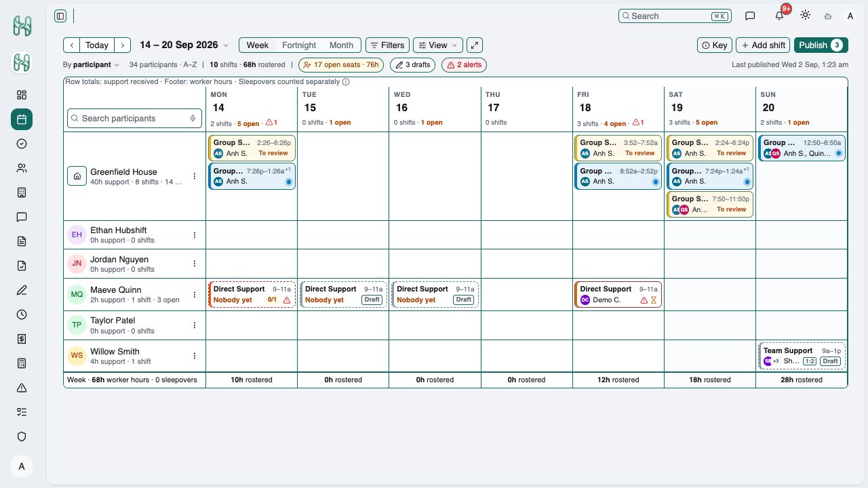Open the By participant grouping dropdown
868x488 pixels.
point(91,65)
